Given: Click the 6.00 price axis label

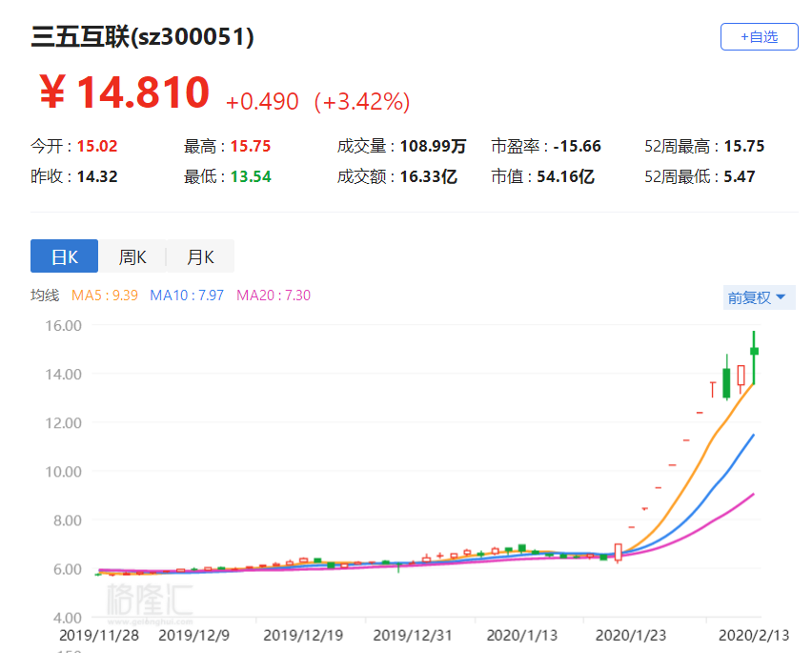Looking at the screenshot, I should coord(68,569).
